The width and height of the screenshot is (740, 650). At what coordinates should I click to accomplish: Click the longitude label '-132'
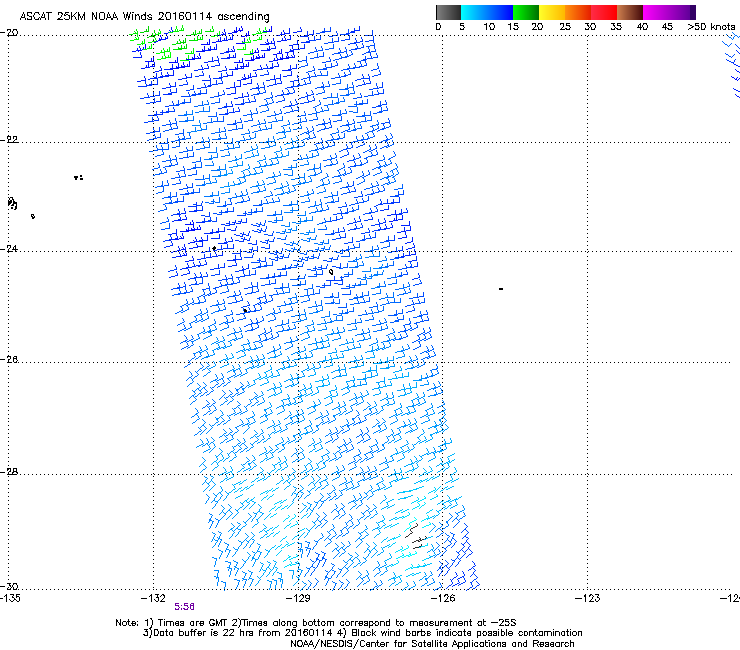pyautogui.click(x=153, y=599)
